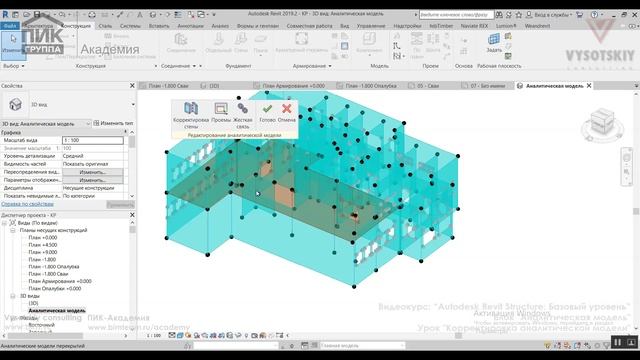Viewport: 640px width, 360px height.
Task: Click Изменить for Параметры отображения
Action: [93, 180]
